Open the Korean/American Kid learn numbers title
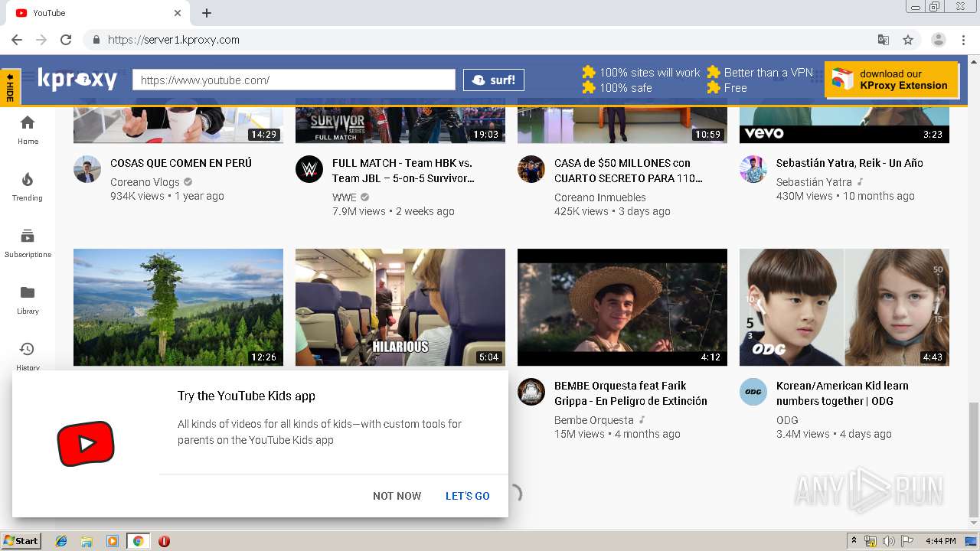The width and height of the screenshot is (980, 551). (842, 393)
